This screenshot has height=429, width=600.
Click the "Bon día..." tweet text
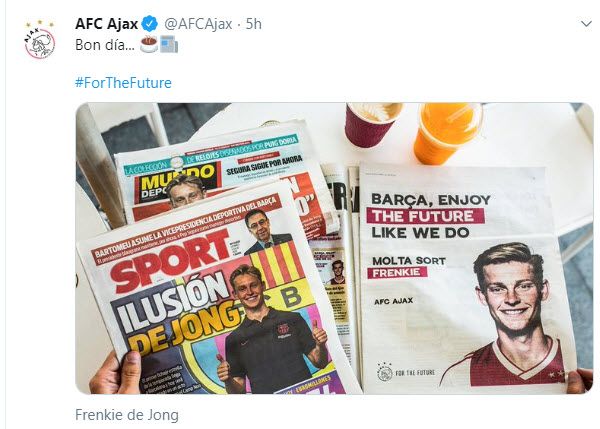point(104,45)
